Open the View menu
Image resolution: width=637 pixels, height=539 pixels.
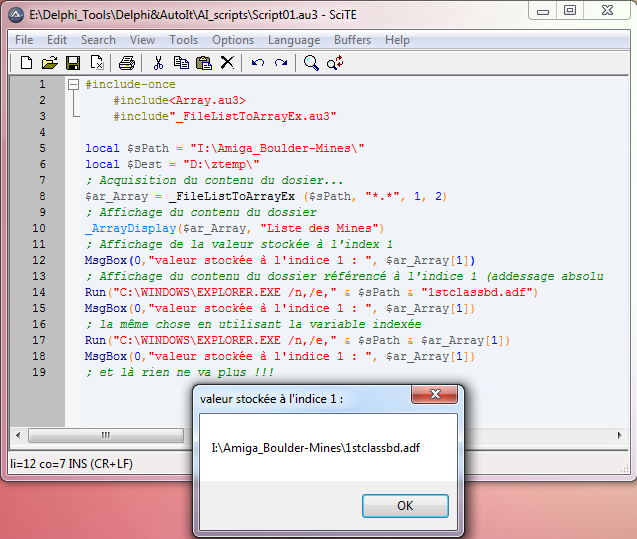142,40
